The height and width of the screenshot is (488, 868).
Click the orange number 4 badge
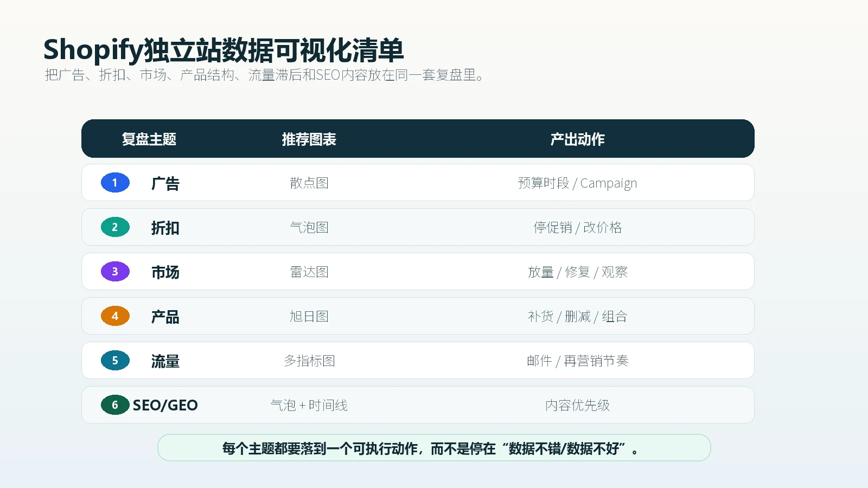click(115, 316)
